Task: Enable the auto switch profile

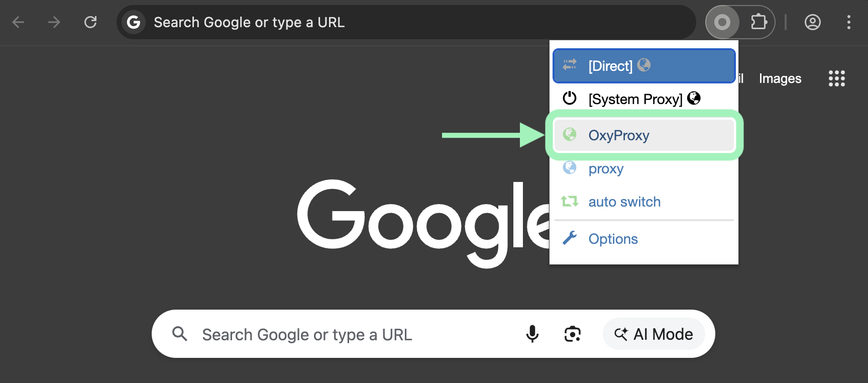Action: pos(624,202)
